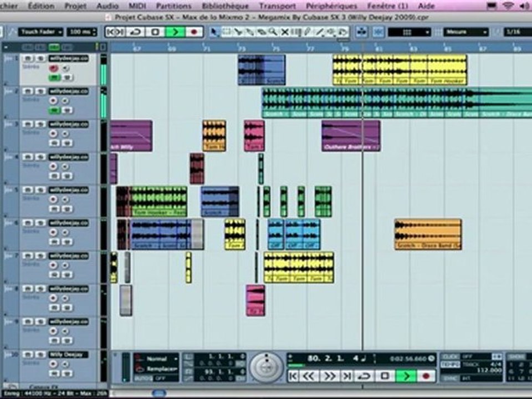Enable record on track 6
Screen dimensions: 532x399
tap(53, 232)
